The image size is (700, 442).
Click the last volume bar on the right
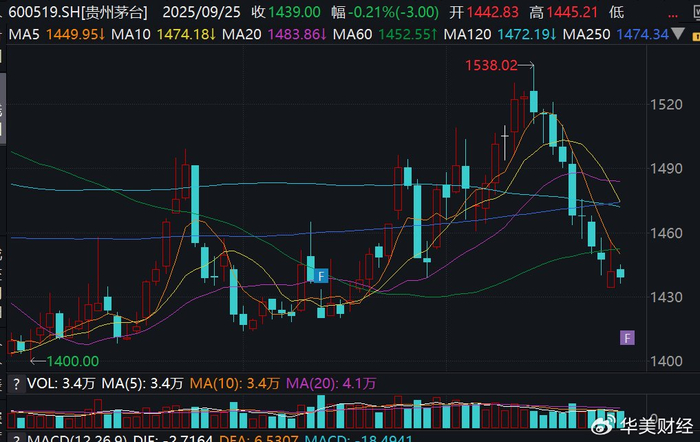pyautogui.click(x=621, y=420)
